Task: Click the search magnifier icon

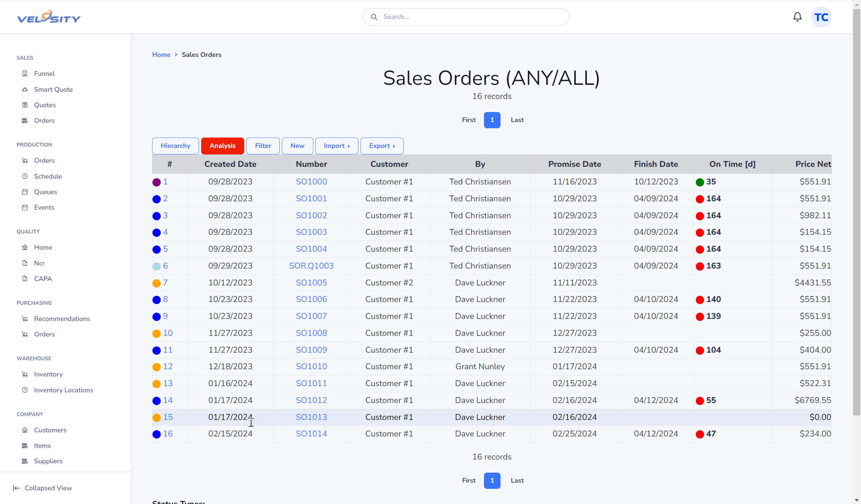Action: (374, 17)
